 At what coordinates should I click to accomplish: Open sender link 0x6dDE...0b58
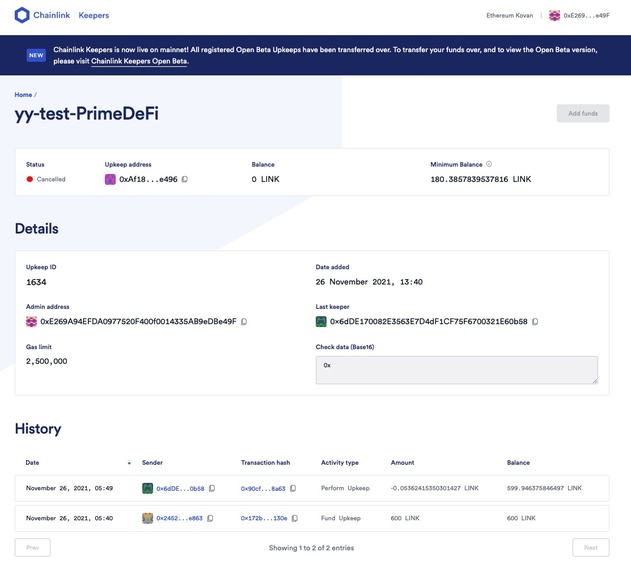tap(180, 488)
